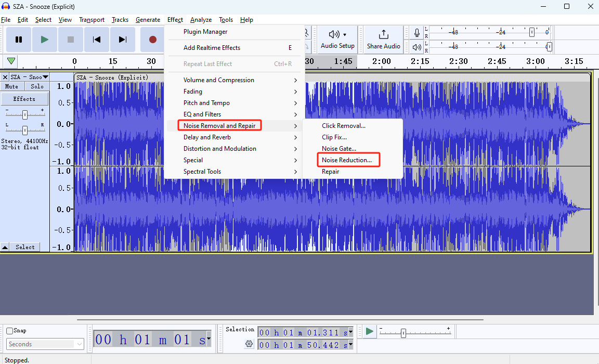Viewport: 599px width, 364px height.
Task: Open the Analyze menu
Action: (x=201, y=20)
